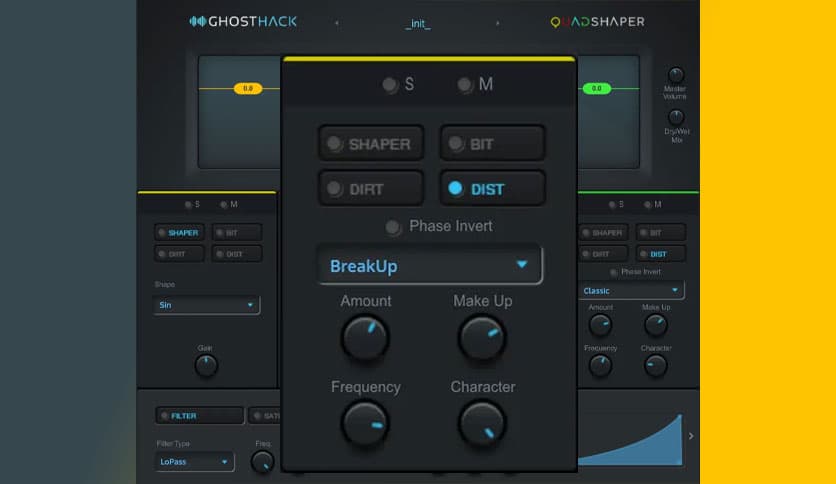
Task: Enable DIRT mode in the enlarged center panel
Action: click(371, 189)
